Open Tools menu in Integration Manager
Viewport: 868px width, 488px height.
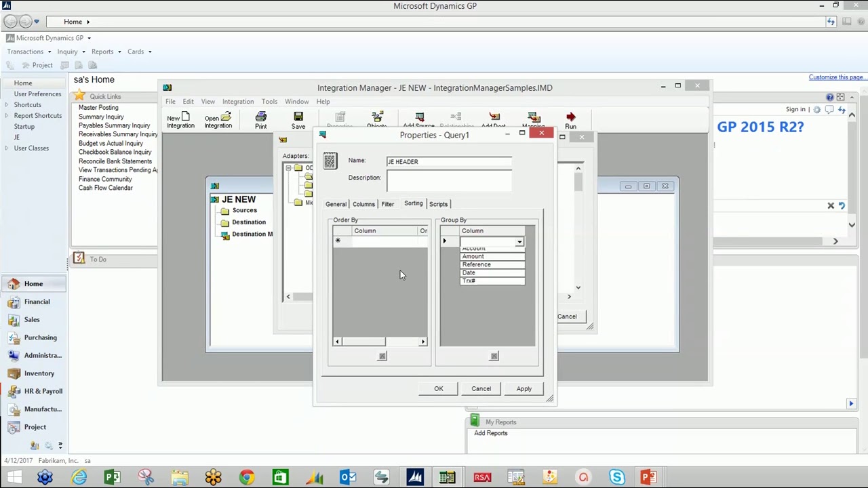coord(269,102)
